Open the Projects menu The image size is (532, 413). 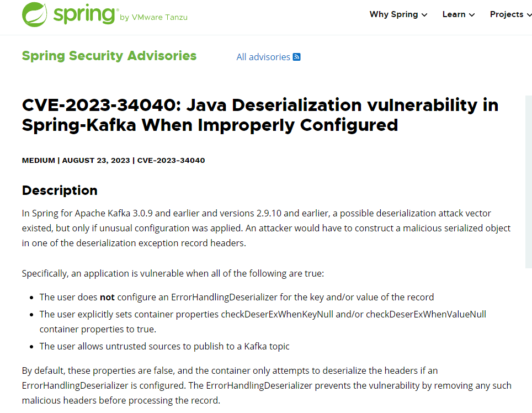tap(510, 14)
